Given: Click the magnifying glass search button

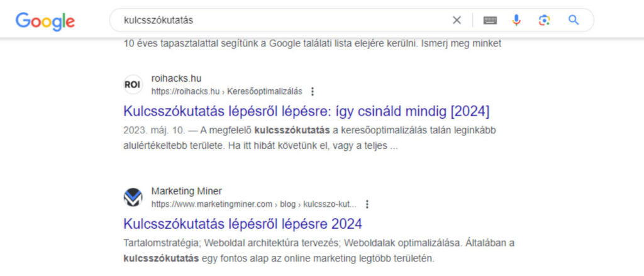Looking at the screenshot, I should pyautogui.click(x=574, y=19).
